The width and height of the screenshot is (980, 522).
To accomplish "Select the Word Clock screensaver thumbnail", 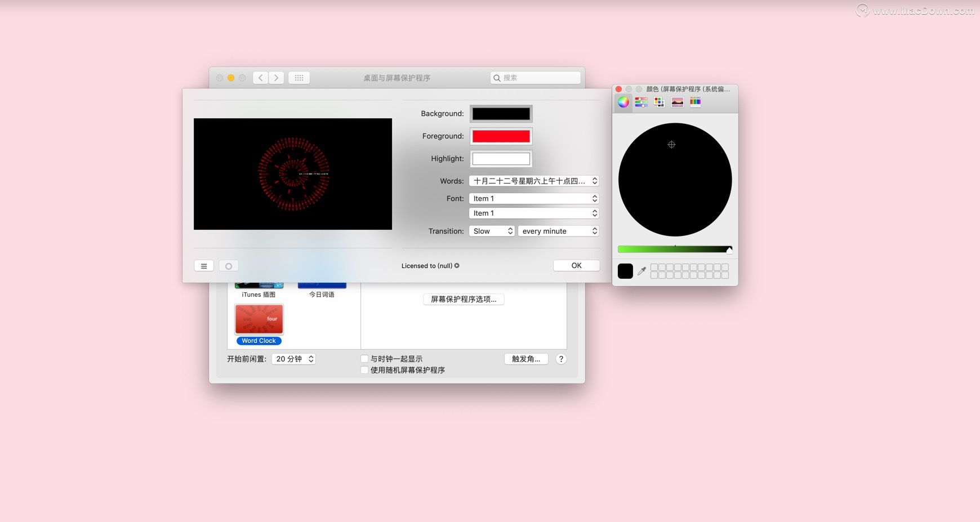I will click(259, 319).
